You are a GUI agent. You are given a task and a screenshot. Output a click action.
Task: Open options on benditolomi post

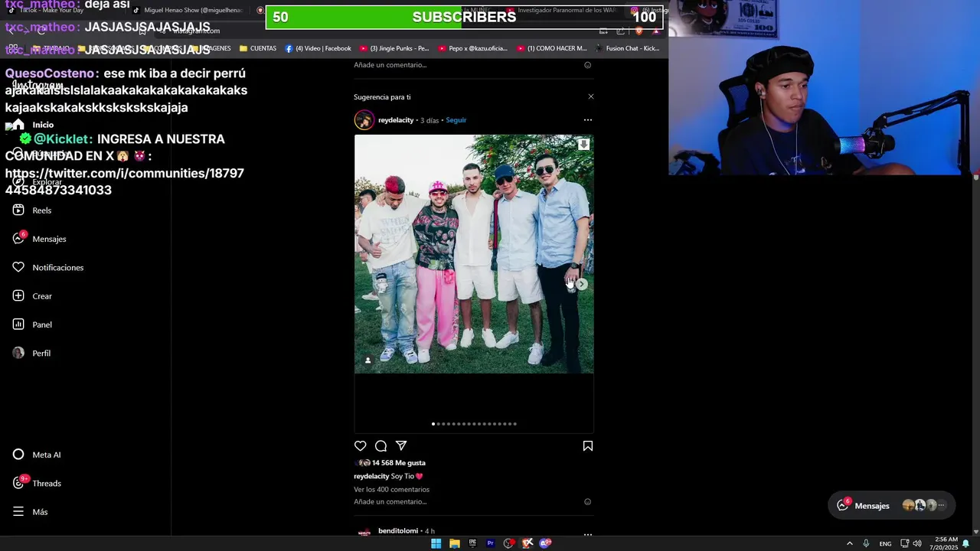(x=588, y=534)
